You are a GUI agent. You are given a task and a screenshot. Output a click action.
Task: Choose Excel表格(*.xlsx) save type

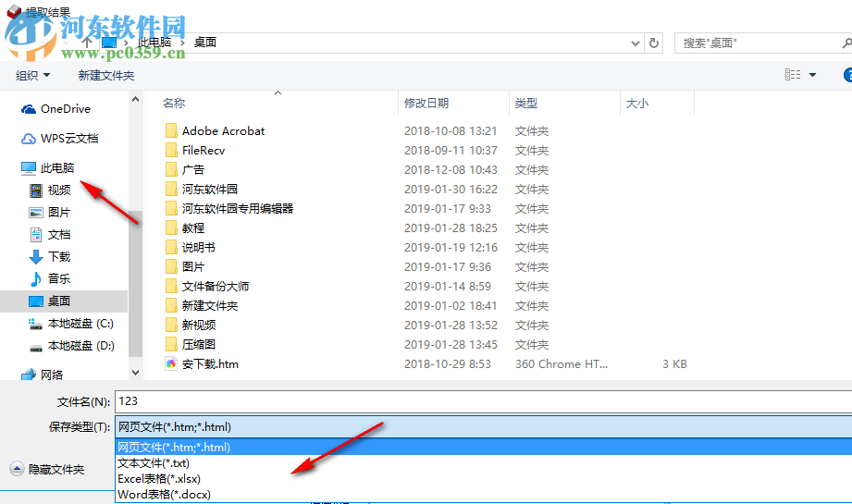click(484, 478)
